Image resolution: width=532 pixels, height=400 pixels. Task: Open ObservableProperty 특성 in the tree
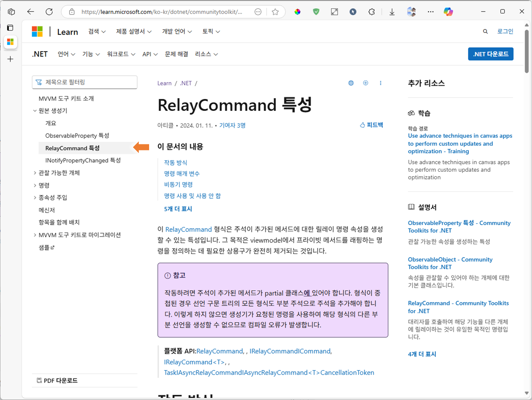(x=77, y=135)
